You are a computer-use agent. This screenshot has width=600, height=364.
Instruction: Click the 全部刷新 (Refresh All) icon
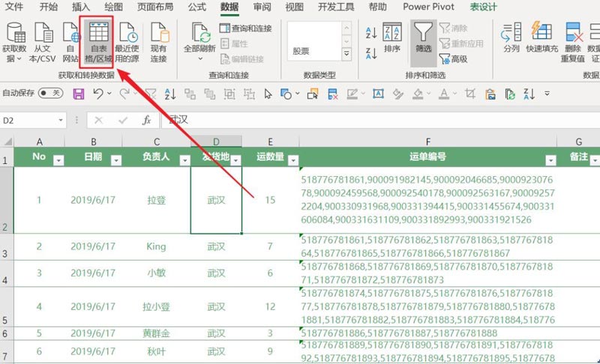click(x=200, y=32)
